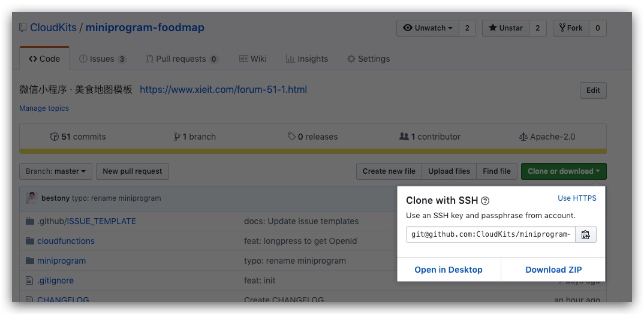Click the .gitignore file icon
Viewport: 644px width, 314px height.
pos(29,281)
